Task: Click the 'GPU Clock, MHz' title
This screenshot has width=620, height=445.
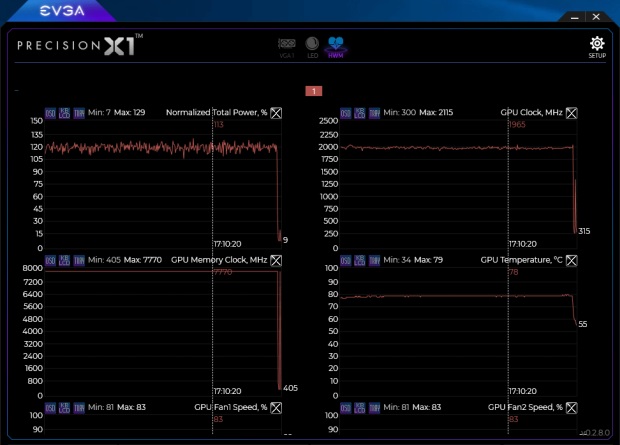Action: click(531, 112)
